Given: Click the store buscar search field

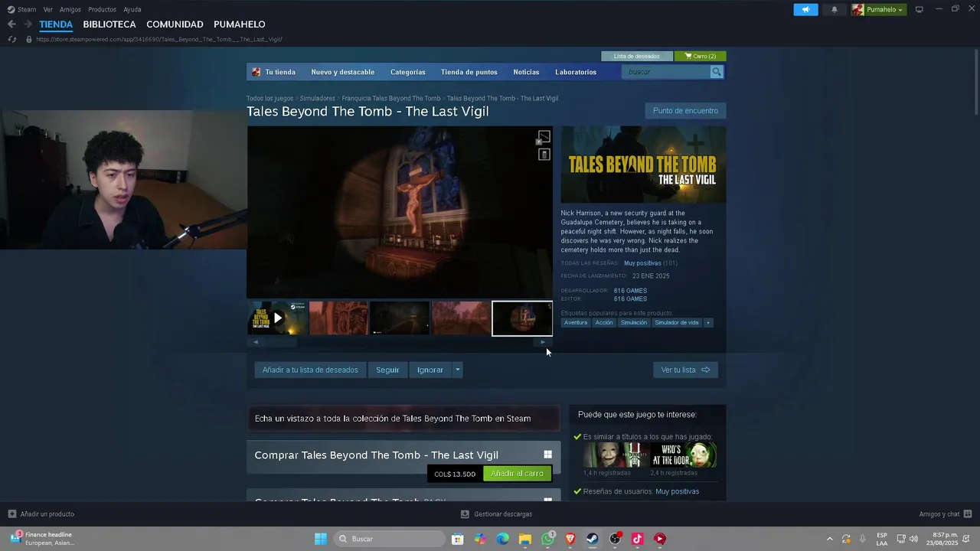Looking at the screenshot, I should [666, 72].
